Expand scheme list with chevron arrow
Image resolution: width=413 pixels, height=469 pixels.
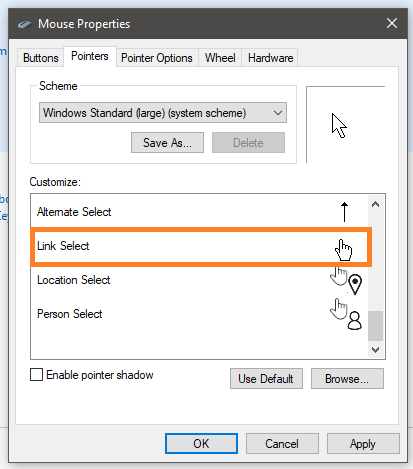pyautogui.click(x=278, y=113)
